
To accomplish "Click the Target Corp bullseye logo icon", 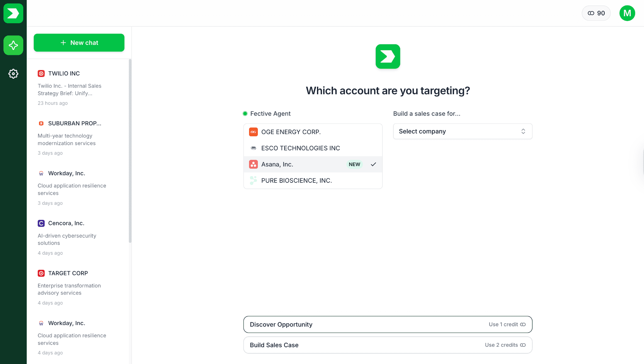I will 41,273.
